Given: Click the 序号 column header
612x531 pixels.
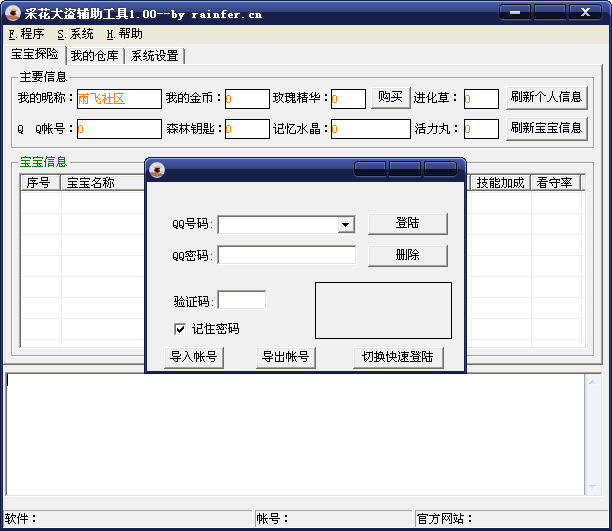Looking at the screenshot, I should [x=41, y=183].
